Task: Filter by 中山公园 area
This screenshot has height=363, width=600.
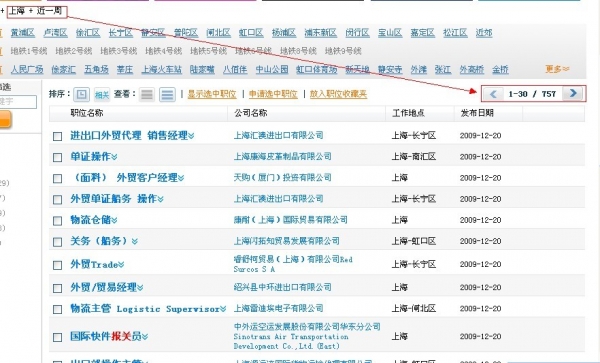Action: click(272, 69)
